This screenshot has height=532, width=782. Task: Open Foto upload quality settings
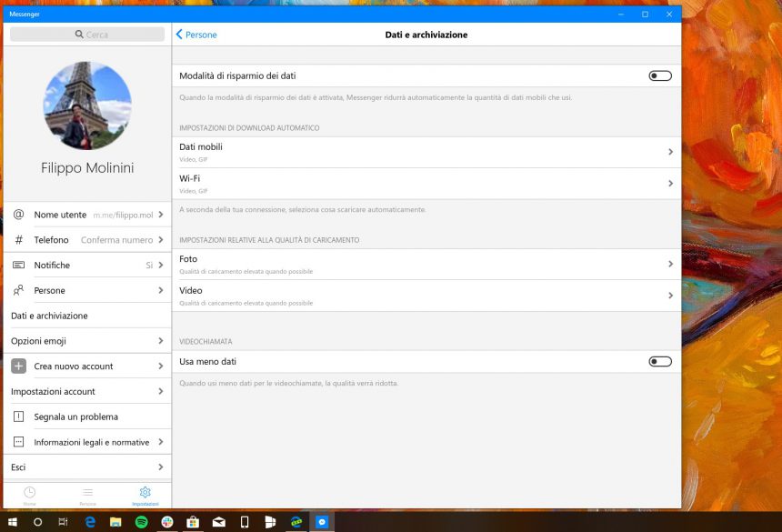[426, 265]
